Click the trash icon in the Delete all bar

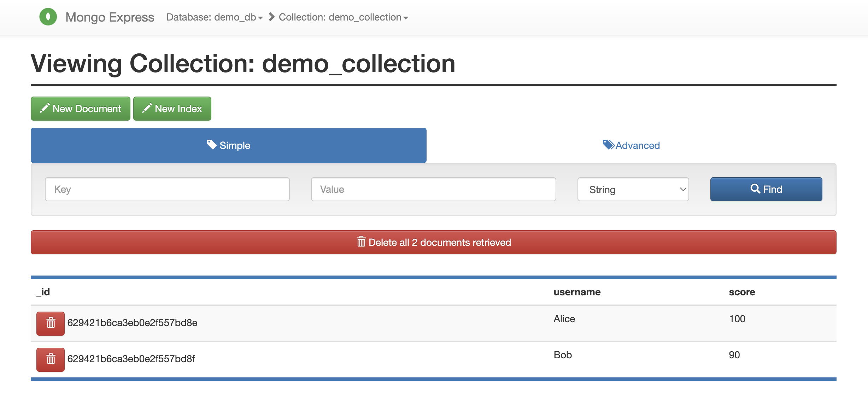pos(361,242)
